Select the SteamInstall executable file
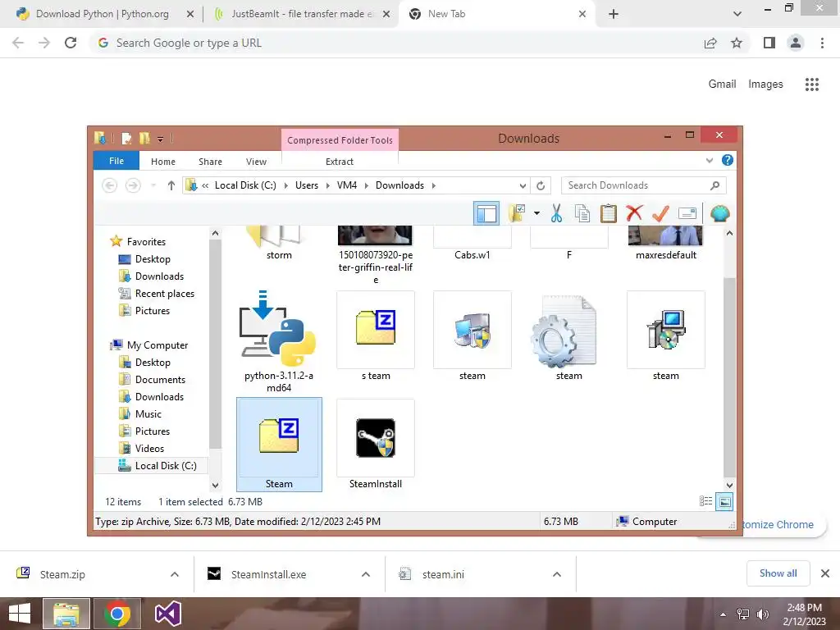This screenshot has height=630, width=840. coord(376,444)
